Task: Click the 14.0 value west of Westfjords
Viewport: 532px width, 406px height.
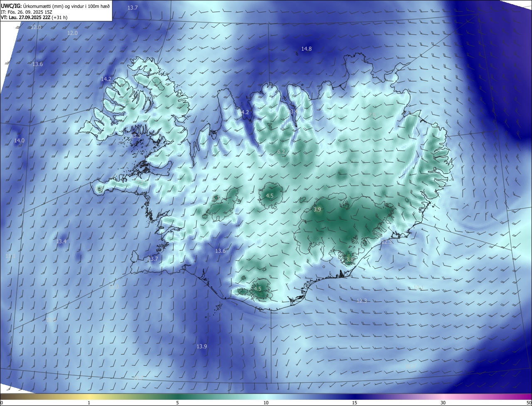Action: pos(20,141)
